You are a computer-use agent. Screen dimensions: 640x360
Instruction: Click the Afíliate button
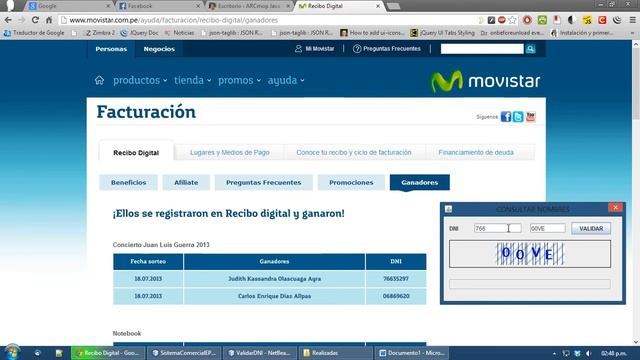[186, 182]
